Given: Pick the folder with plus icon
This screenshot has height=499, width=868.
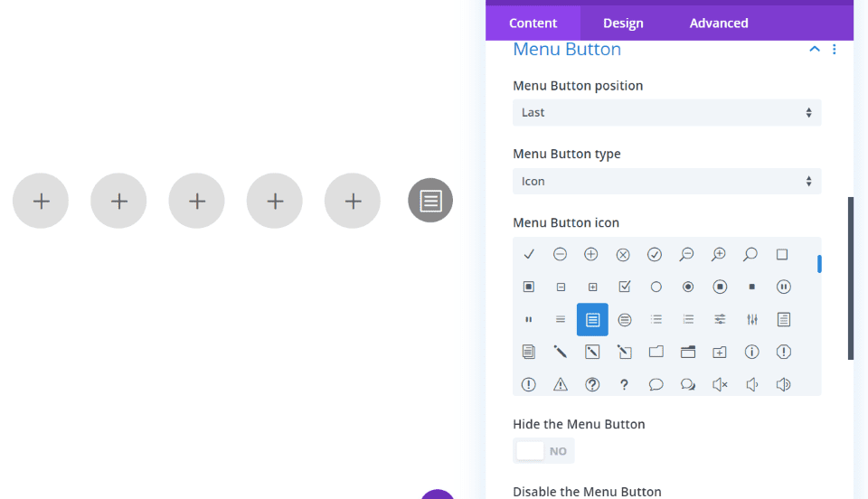Looking at the screenshot, I should click(x=720, y=353).
